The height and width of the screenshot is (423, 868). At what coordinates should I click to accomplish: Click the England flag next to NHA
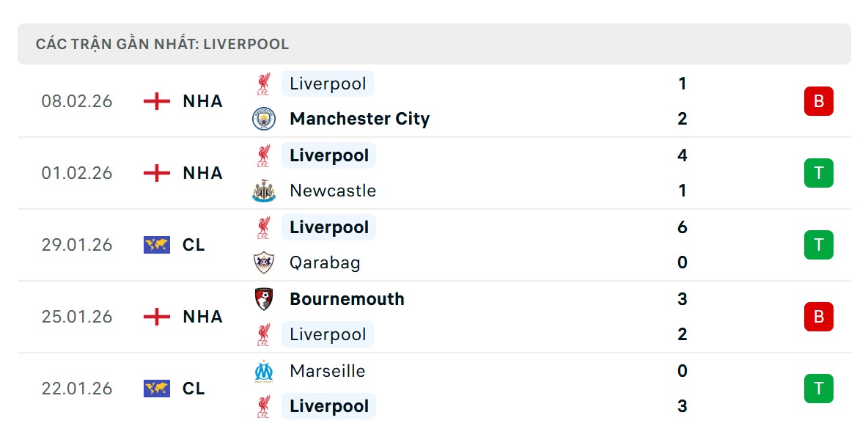155,101
